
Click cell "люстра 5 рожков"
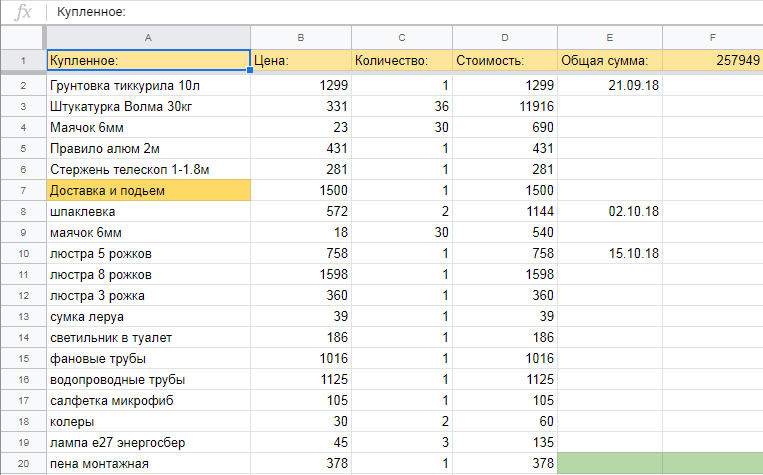click(148, 254)
